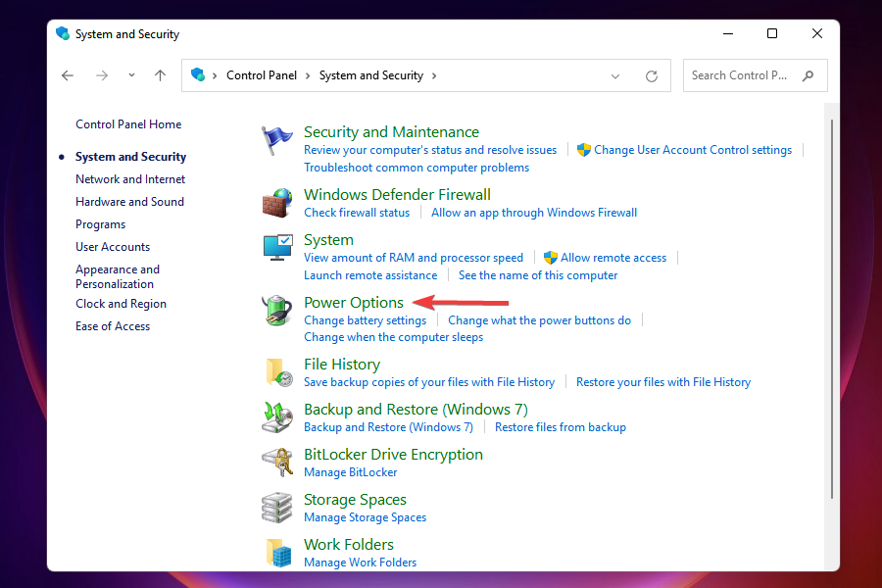Click the Search Control Panel input field
The height and width of the screenshot is (588, 882).
755,75
